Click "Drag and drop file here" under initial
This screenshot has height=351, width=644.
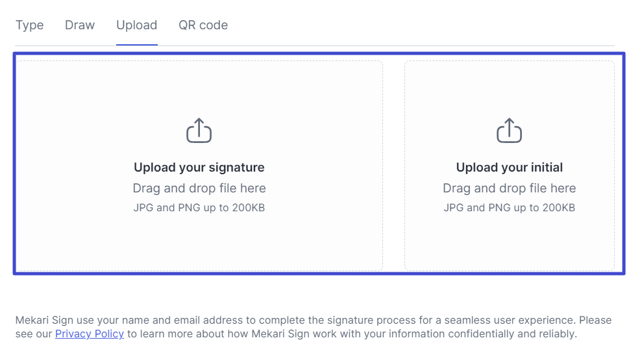coord(509,188)
